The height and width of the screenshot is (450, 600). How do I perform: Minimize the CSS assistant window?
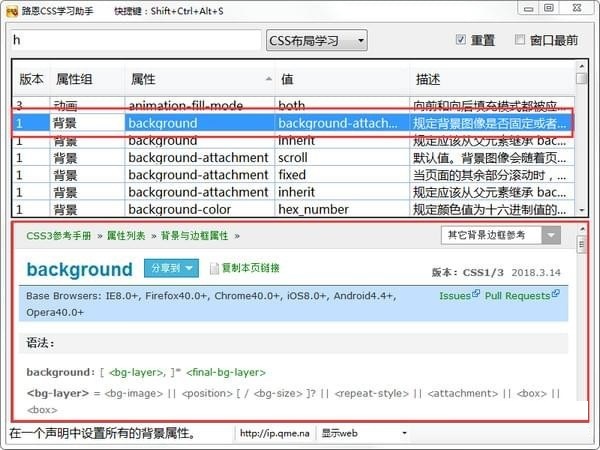(524, 10)
